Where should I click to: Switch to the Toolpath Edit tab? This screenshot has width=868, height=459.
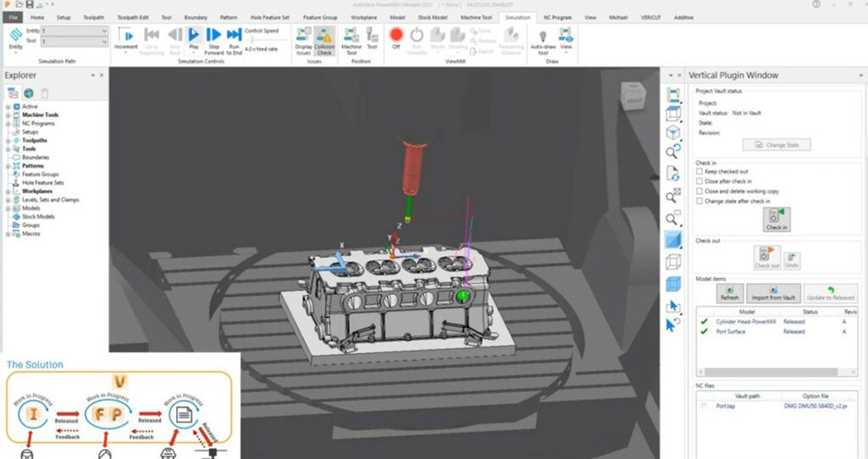click(132, 17)
